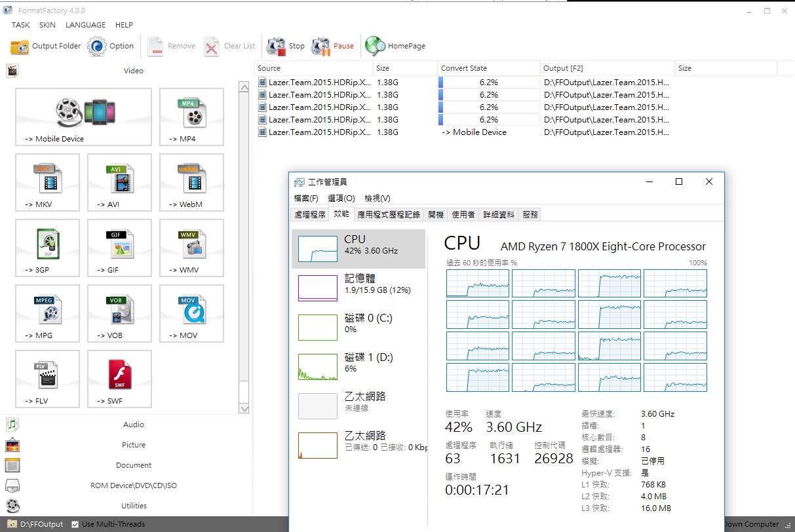Viewport: 795px width, 532px height.
Task: Open the Option settings in the toolbar
Action: point(111,46)
